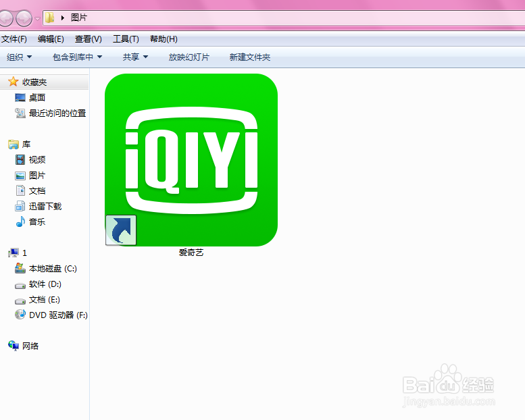Select the iQIYI shortcut thumbnail
The height and width of the screenshot is (420, 525).
(x=191, y=160)
